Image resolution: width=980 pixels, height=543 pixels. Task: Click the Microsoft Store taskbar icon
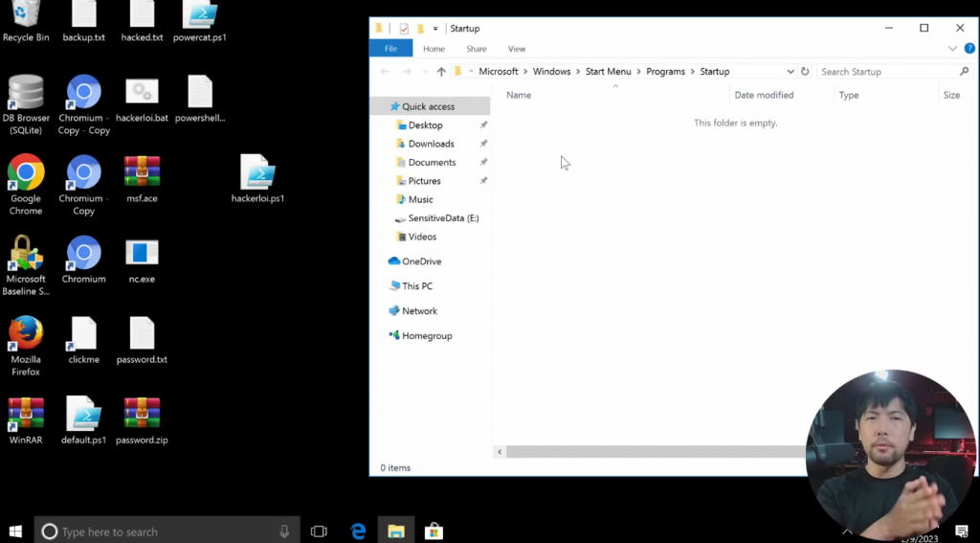(434, 532)
